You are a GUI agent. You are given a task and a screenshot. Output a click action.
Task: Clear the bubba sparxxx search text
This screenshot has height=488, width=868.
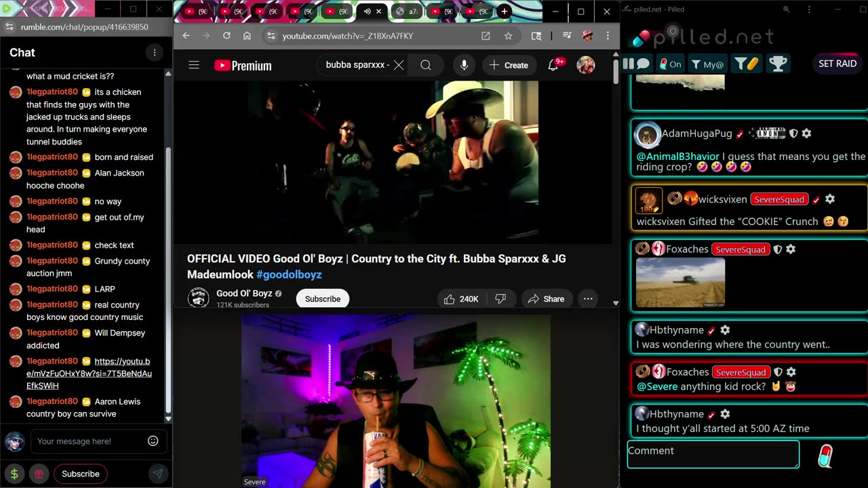[x=399, y=65]
